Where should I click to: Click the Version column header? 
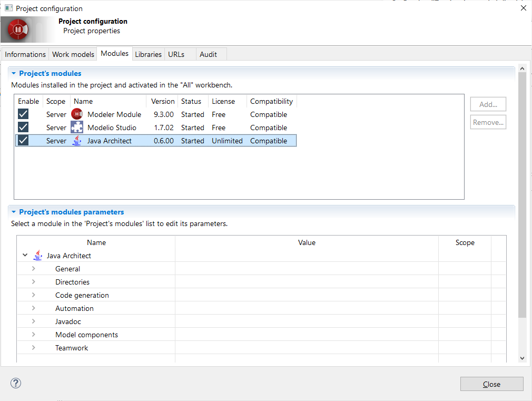pyautogui.click(x=162, y=101)
